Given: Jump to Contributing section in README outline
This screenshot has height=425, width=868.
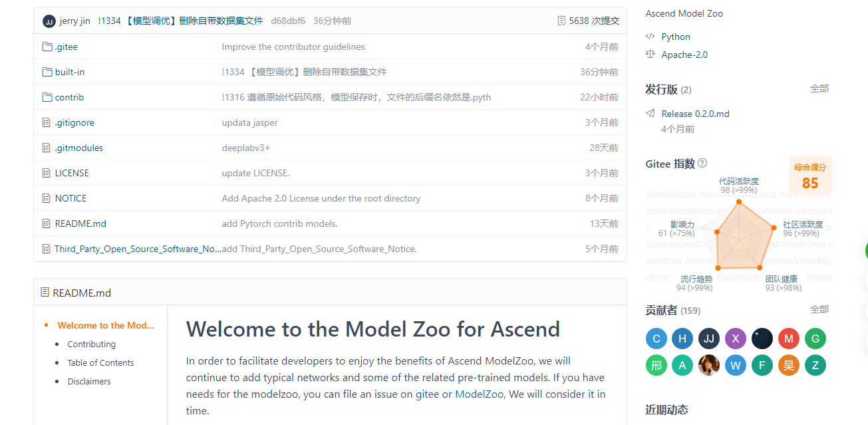Looking at the screenshot, I should (91, 344).
